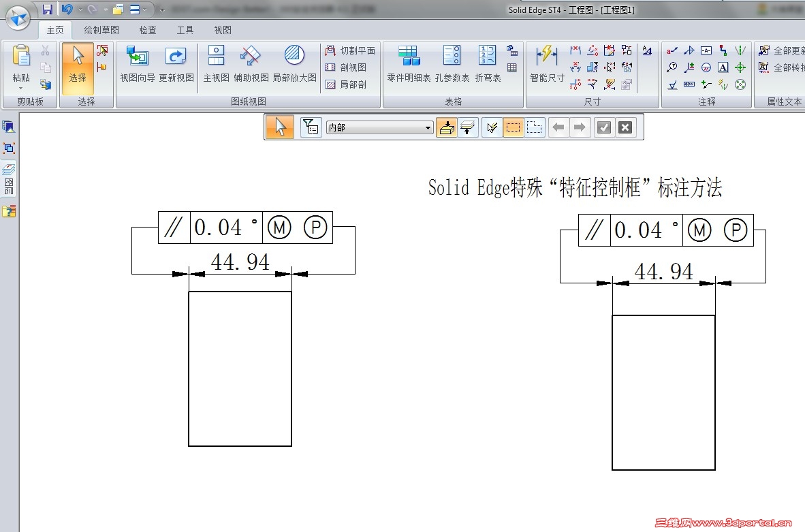Select the balloon annotation icon
Screen dimensions: 805x532
tap(672, 67)
